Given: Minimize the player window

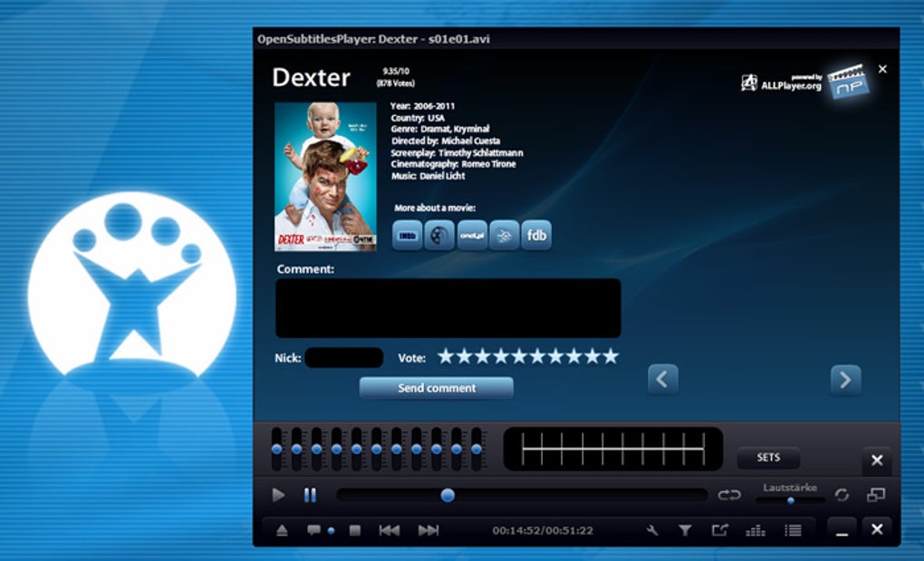Looking at the screenshot, I should [x=842, y=530].
